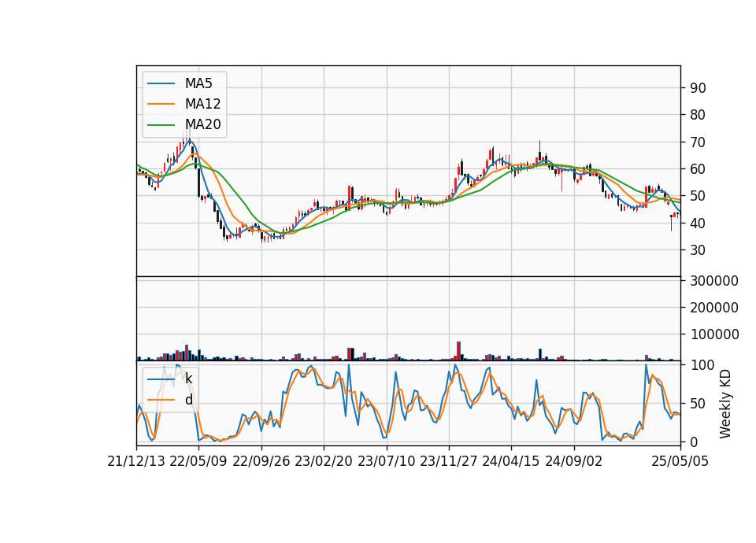Viewport: 756px width, 543px height.
Task: Select the 24/09/02 date axis label
Action: pyautogui.click(x=574, y=462)
